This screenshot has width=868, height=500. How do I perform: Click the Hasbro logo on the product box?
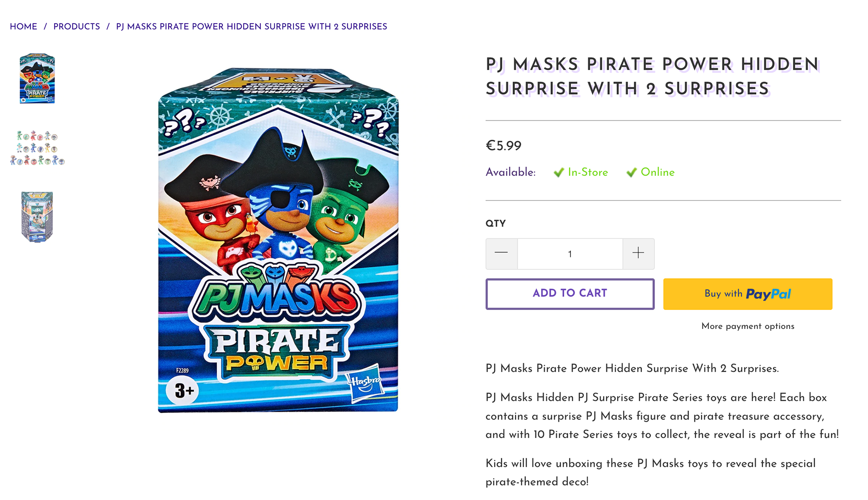[364, 383]
